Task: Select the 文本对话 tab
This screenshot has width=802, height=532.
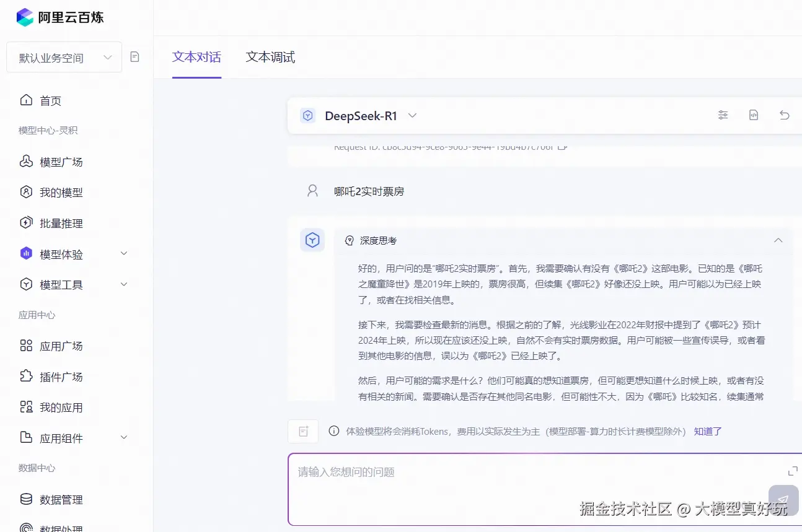Action: click(196, 56)
